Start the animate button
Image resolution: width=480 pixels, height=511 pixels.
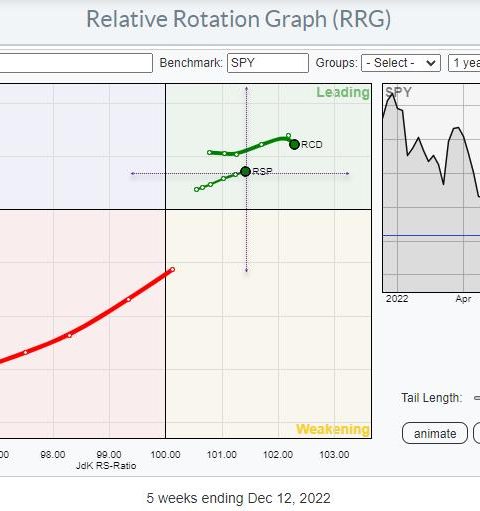(435, 433)
